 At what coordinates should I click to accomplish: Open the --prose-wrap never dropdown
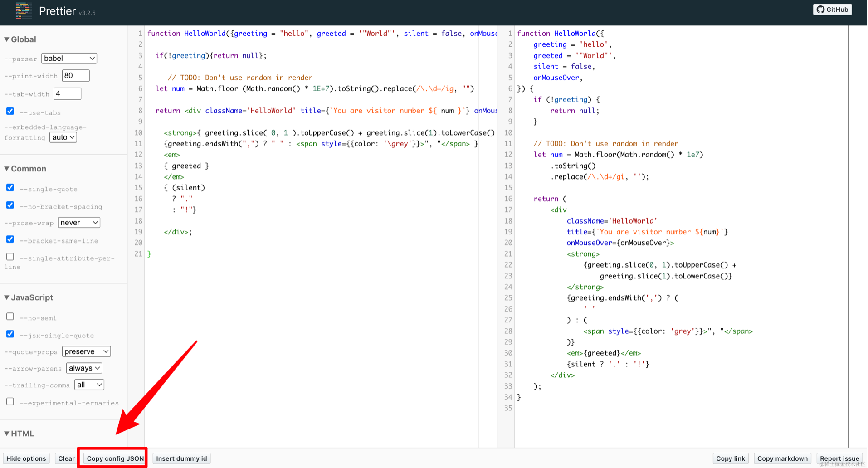tap(79, 222)
